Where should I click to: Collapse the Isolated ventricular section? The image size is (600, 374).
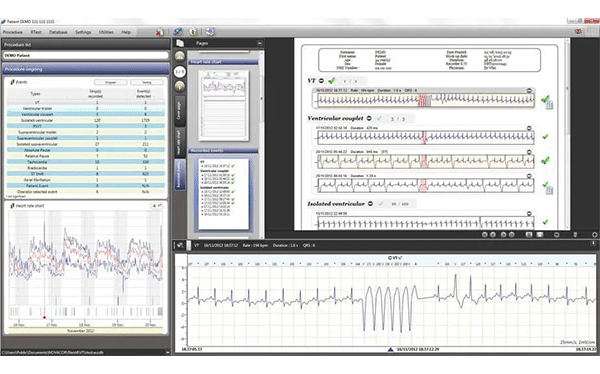click(370, 204)
